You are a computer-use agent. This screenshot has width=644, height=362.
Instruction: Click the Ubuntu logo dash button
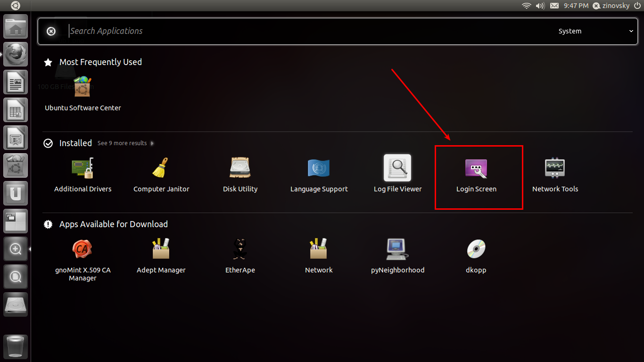(x=16, y=6)
